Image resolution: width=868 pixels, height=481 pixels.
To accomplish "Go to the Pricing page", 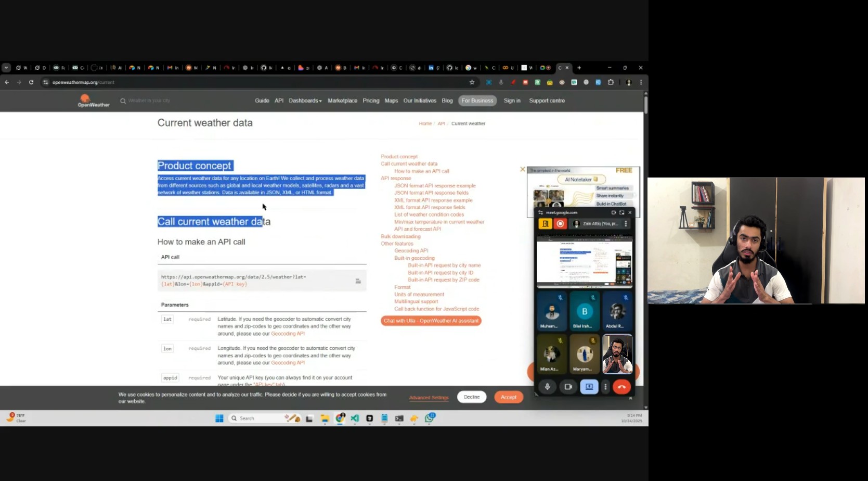I will click(371, 100).
